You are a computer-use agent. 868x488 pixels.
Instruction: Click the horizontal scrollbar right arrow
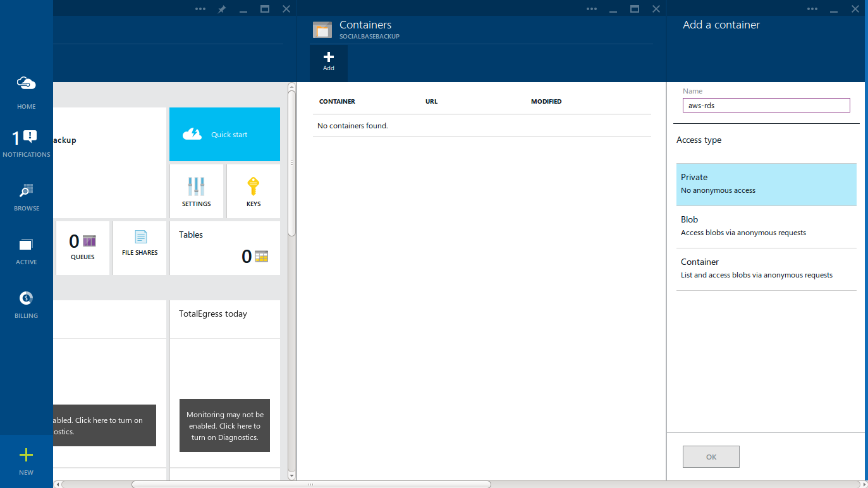coord(864,484)
